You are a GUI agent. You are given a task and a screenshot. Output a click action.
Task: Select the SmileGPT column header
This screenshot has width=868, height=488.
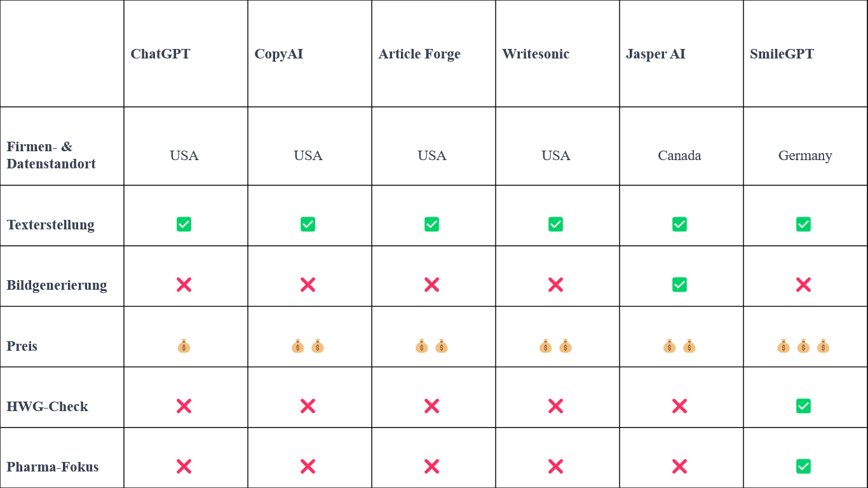click(x=782, y=54)
